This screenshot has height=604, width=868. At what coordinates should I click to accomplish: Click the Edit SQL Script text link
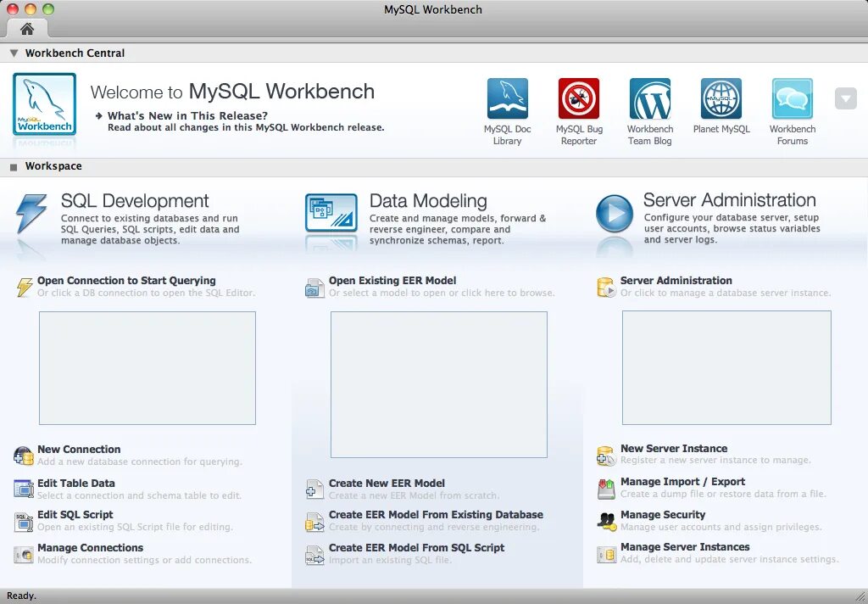point(75,515)
